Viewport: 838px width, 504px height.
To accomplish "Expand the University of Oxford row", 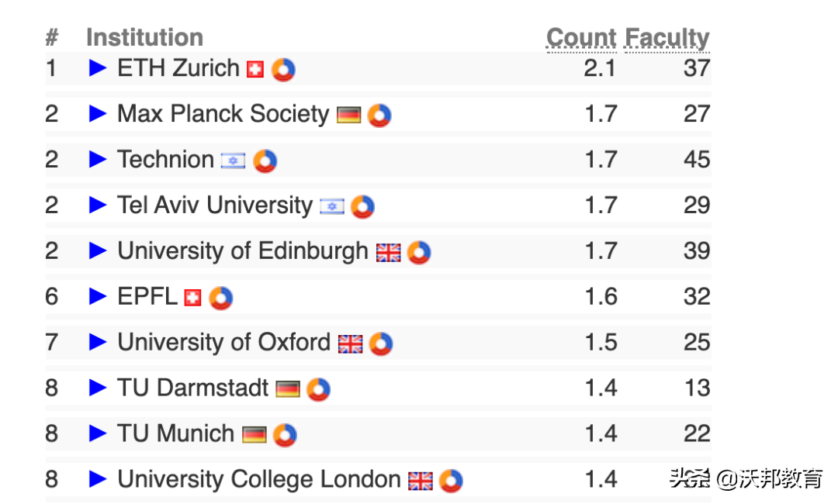I will (98, 342).
